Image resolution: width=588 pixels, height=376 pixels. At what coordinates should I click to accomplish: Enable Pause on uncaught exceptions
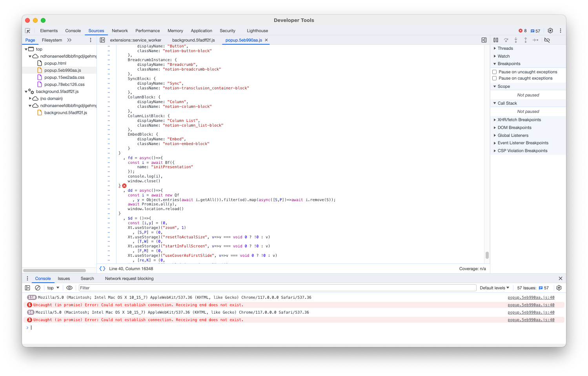click(495, 72)
